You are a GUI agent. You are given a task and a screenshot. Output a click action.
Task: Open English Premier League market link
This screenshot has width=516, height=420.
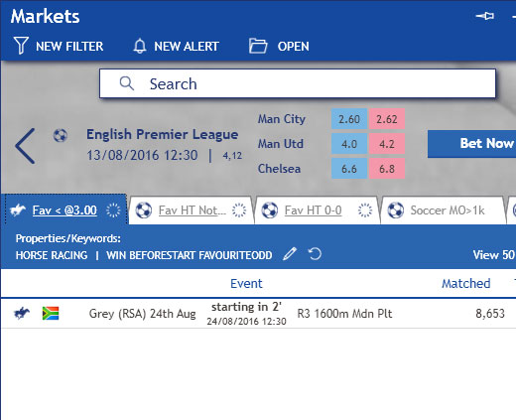(x=162, y=134)
